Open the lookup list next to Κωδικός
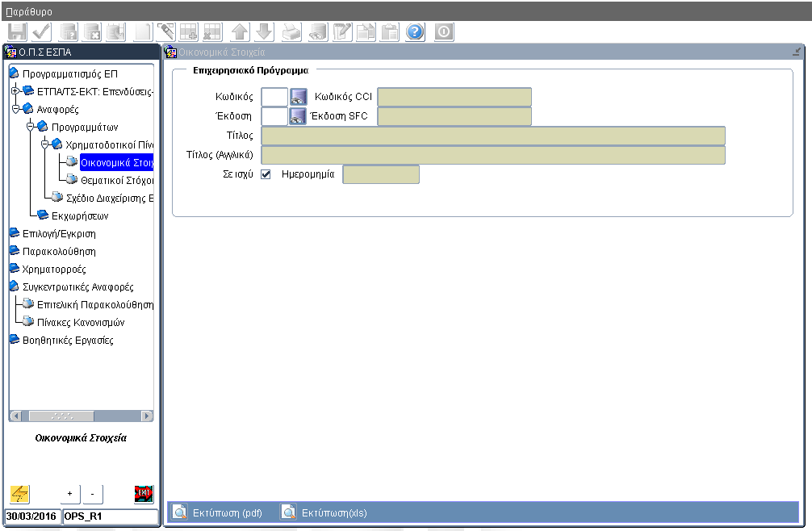Viewport: 812px width, 531px height. pos(298,97)
